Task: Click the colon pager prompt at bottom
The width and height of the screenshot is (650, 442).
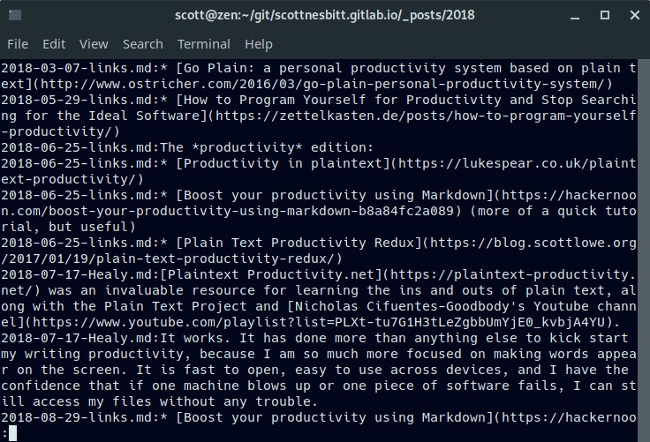Action: click(x=5, y=433)
